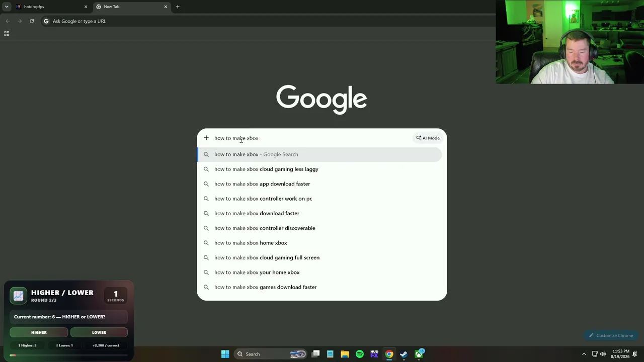Click the plus icon in the search box
The height and width of the screenshot is (362, 644).
[206, 138]
